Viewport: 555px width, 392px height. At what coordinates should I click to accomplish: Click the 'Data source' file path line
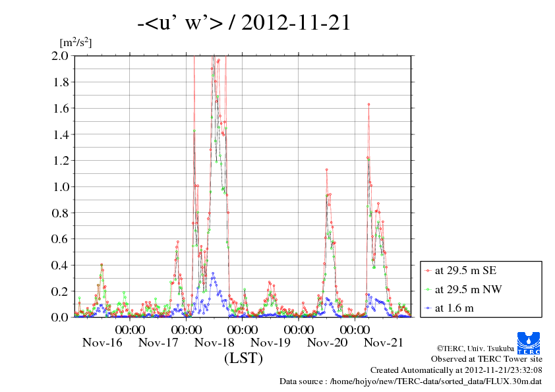click(x=411, y=381)
